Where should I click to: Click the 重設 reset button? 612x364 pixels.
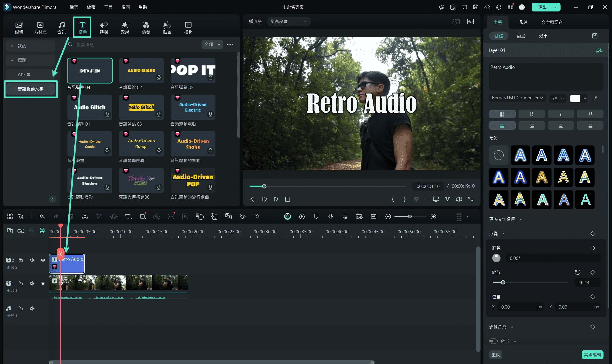click(x=495, y=355)
